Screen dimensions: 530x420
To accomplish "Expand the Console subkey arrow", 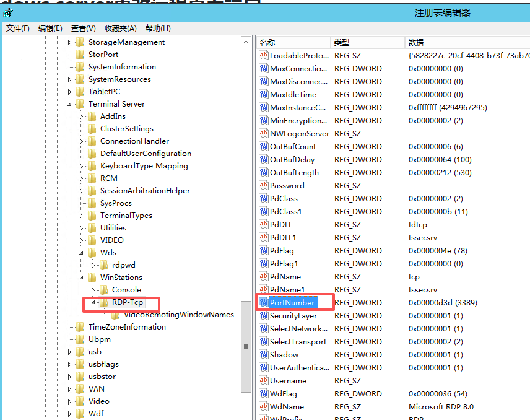I will 93,290.
